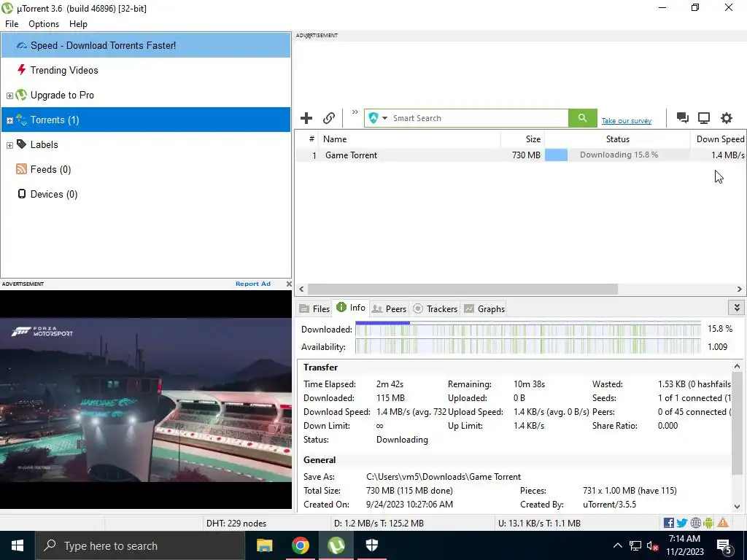
Task: Click the Smart Search input field
Action: pyautogui.click(x=479, y=118)
